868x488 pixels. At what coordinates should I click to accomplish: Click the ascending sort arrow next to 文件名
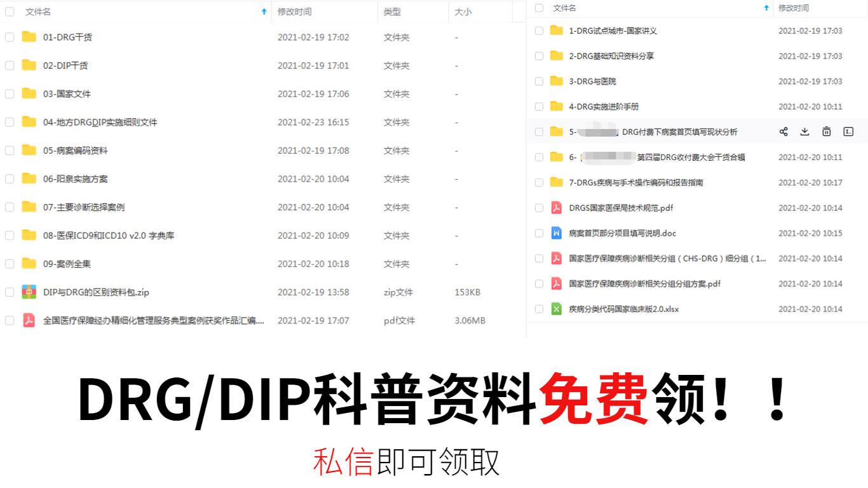(264, 11)
